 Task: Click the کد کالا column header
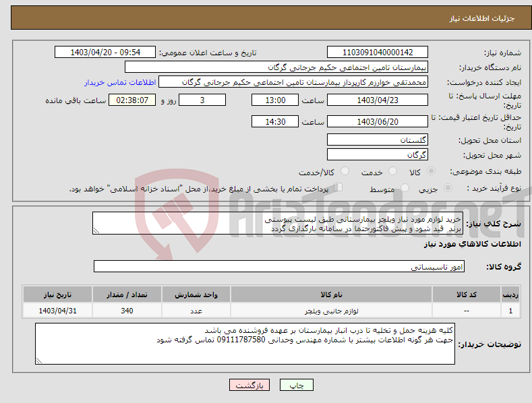(466, 294)
